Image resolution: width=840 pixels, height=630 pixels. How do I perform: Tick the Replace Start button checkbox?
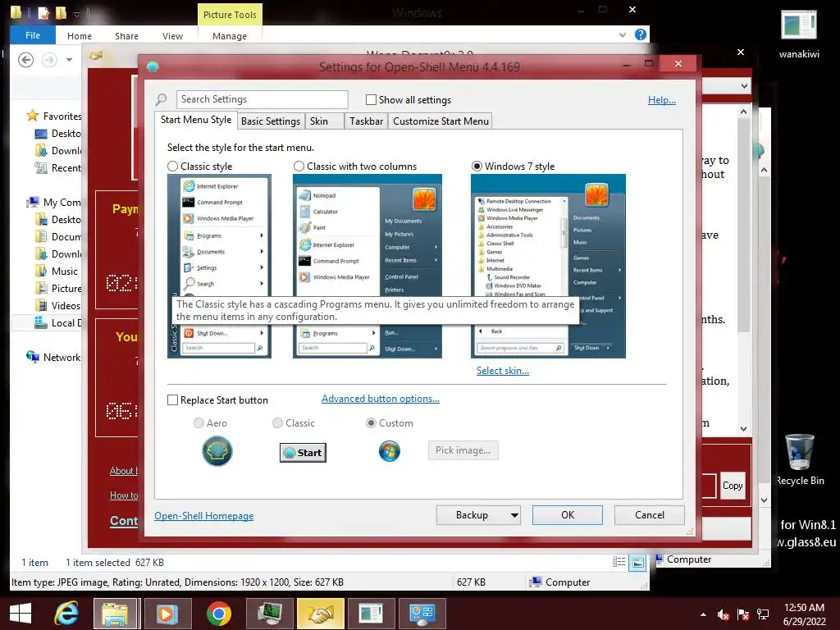tap(172, 400)
